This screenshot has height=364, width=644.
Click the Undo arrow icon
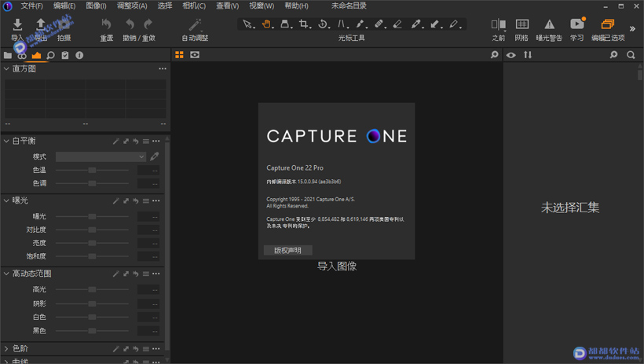pos(130,24)
